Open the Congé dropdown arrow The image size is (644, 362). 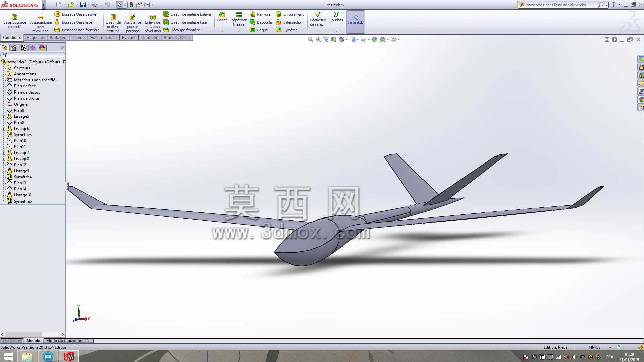222,31
